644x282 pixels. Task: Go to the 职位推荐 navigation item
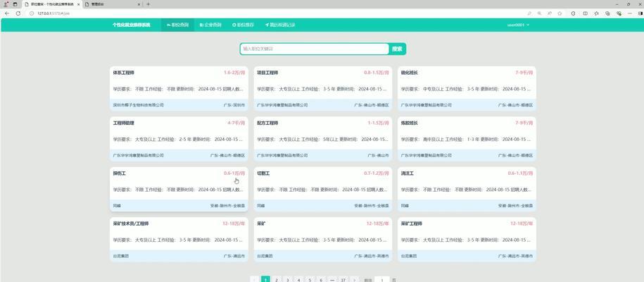point(244,25)
